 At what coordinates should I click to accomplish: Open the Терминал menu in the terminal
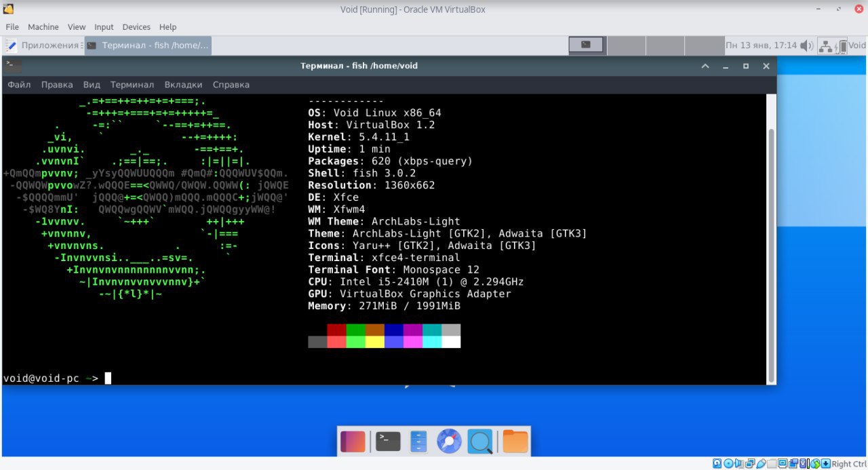132,85
